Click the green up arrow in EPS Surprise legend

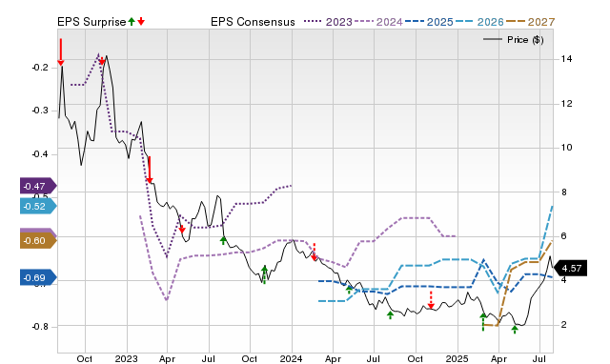[132, 22]
